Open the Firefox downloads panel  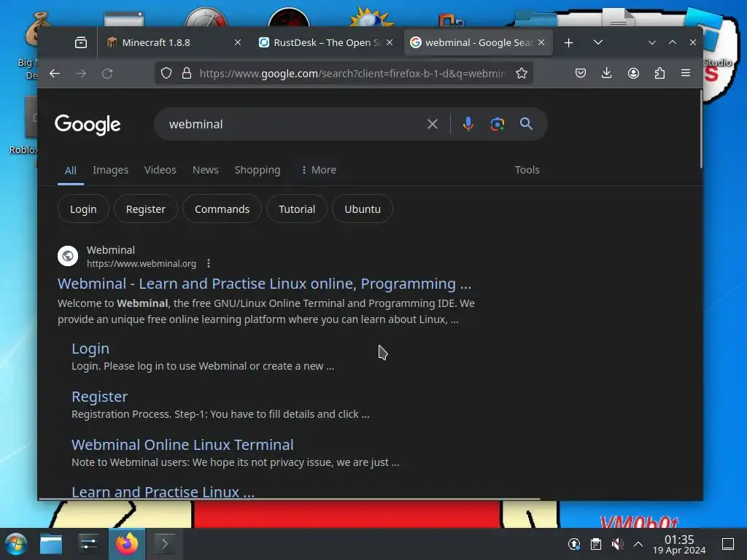click(606, 74)
